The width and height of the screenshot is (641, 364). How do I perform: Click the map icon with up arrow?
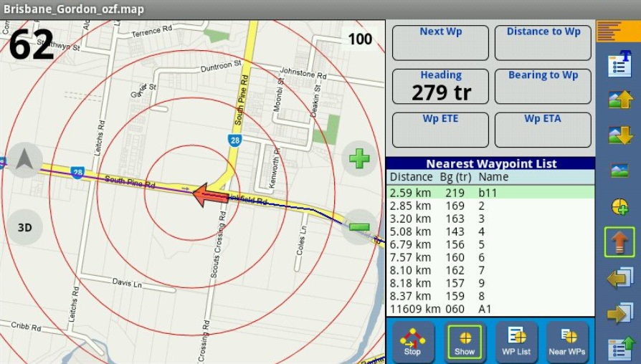point(619,100)
